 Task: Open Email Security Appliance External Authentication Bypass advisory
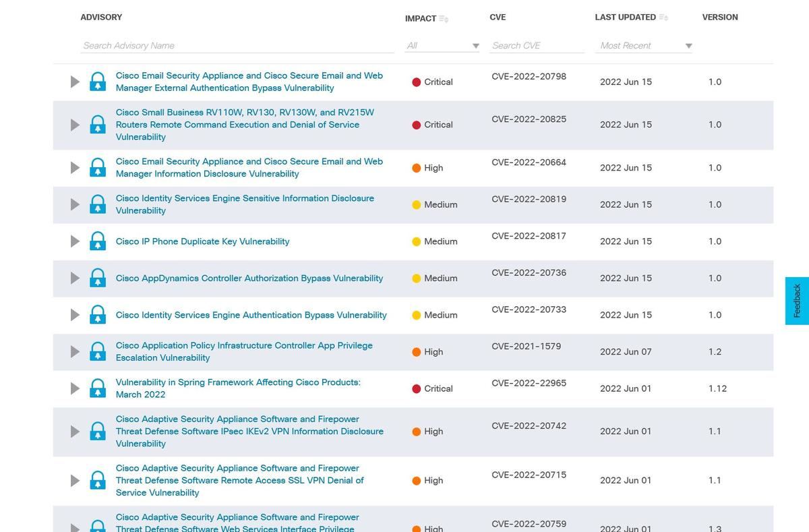[249, 82]
